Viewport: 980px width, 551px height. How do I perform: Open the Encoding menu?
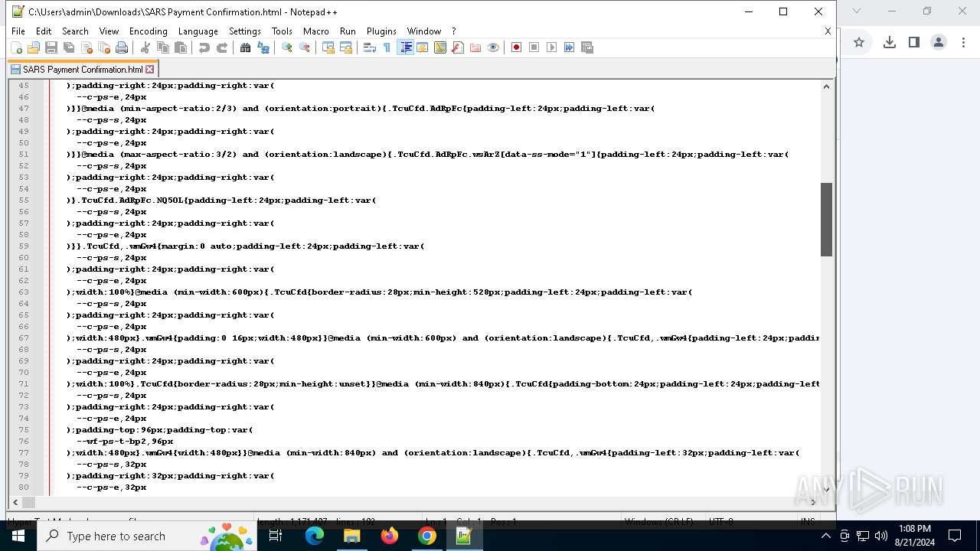148,31
